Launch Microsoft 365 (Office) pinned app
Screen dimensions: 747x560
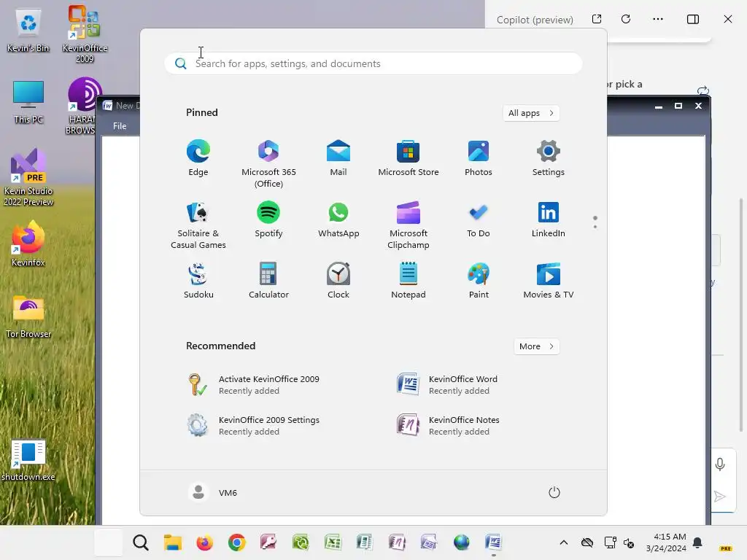click(x=268, y=163)
